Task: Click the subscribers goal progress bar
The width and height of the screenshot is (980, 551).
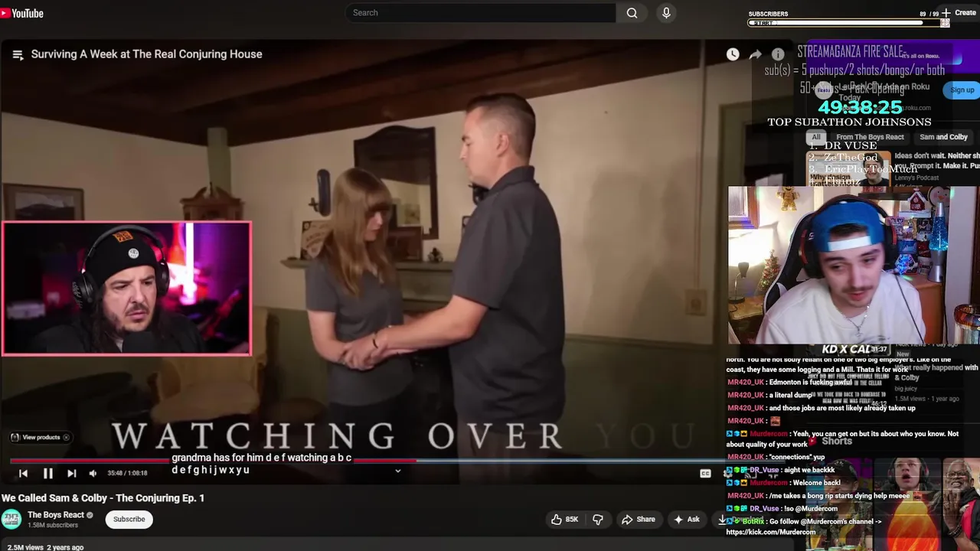Action: (848, 23)
